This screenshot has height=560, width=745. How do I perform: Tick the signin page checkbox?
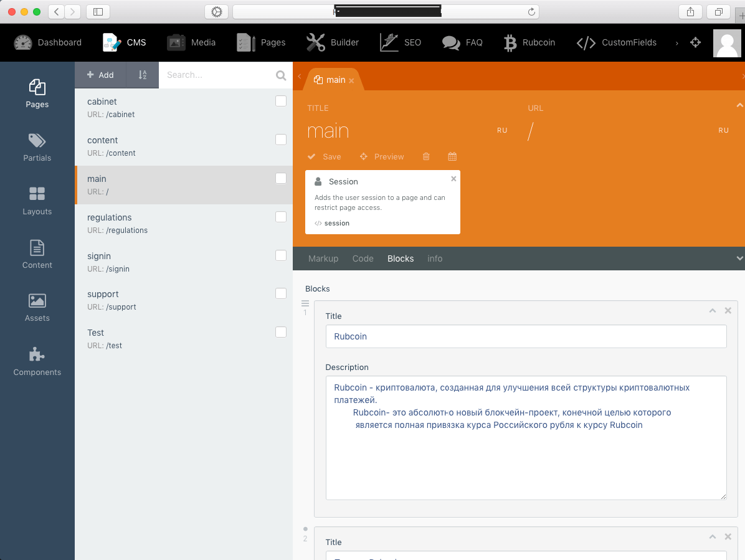(x=281, y=255)
